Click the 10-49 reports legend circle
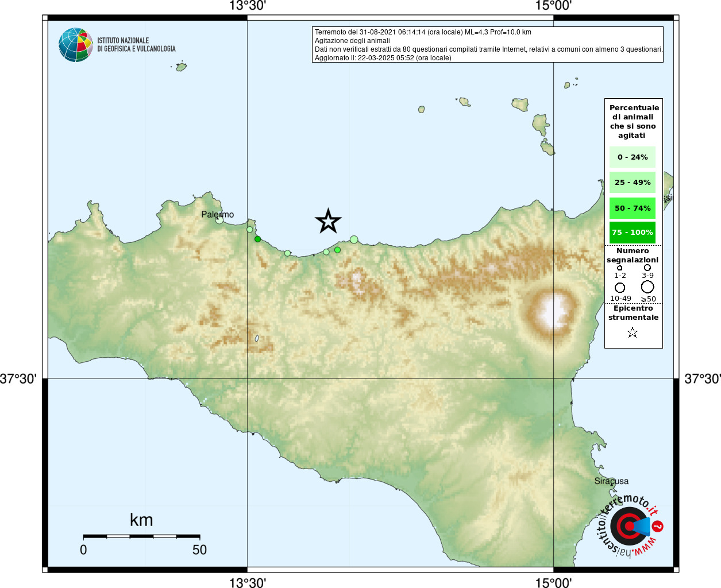Screen dimensions: 721x588 pos(620,288)
